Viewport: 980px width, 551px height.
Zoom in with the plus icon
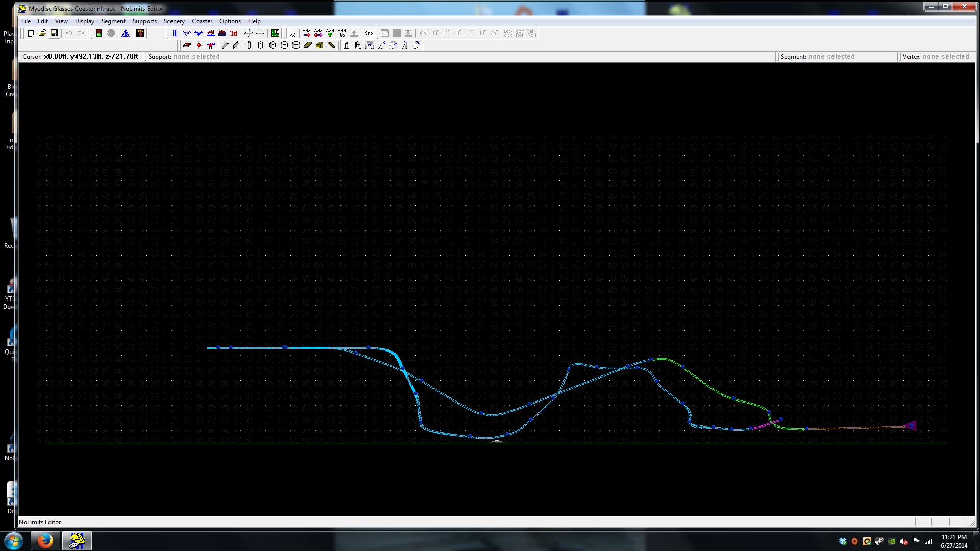tap(249, 33)
